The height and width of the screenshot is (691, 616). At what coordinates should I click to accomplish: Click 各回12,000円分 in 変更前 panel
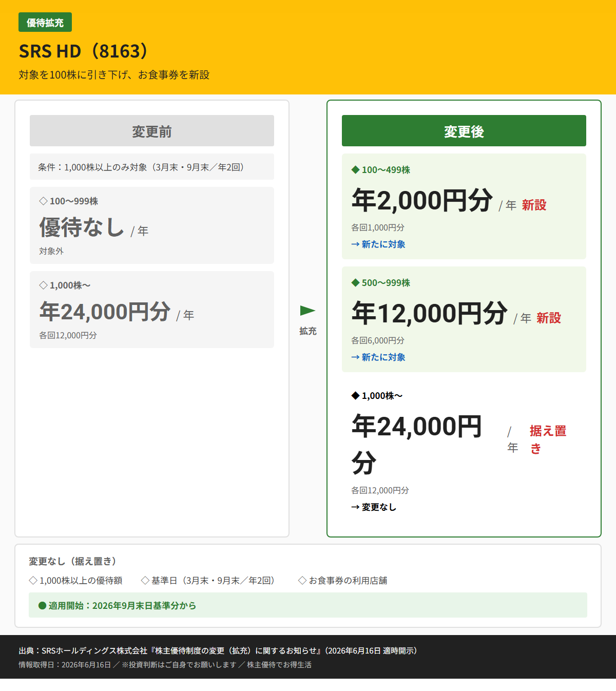coord(68,335)
